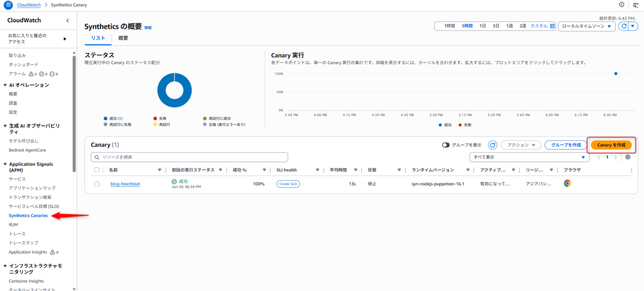Click the red 失敗 status legend swatch
Screen dimensions: 644x291
tap(155, 118)
